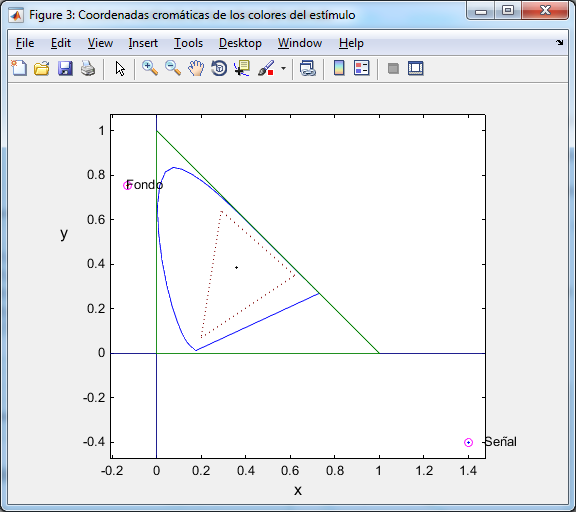Choose the Data Cursor tool
The width and height of the screenshot is (576, 512).
coord(242,68)
